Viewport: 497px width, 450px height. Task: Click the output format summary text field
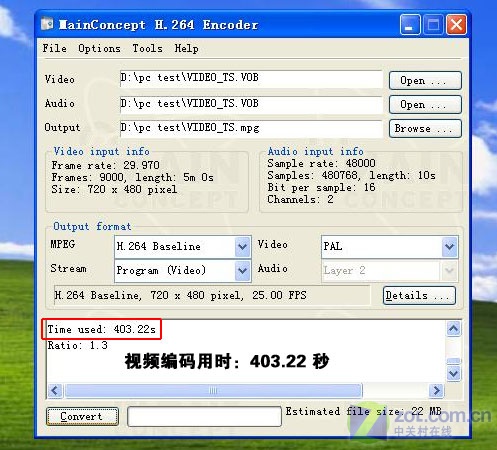tap(212, 295)
